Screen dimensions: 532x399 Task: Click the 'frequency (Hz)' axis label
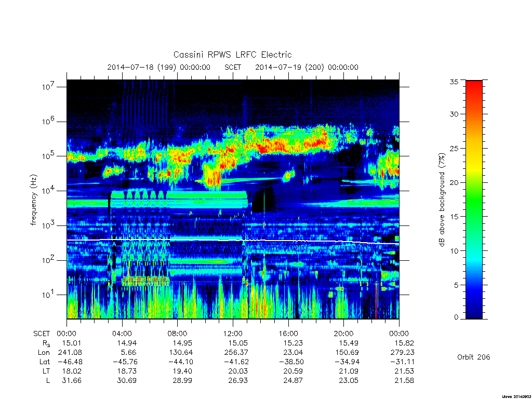pos(33,200)
